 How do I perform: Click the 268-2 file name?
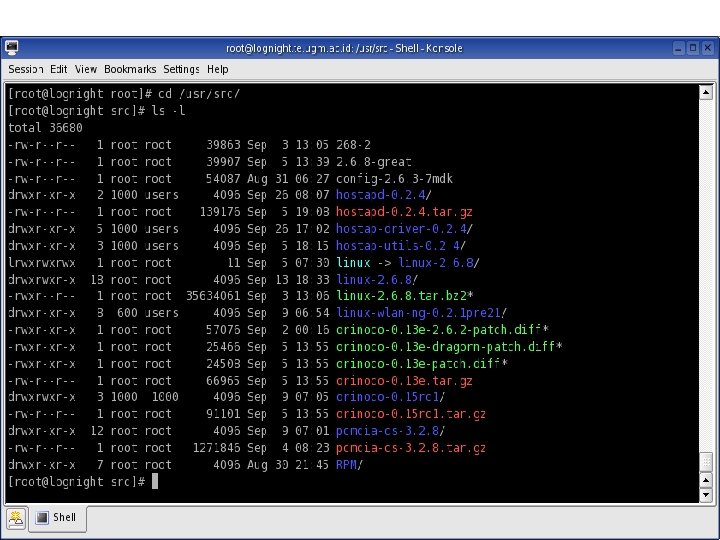353,145
